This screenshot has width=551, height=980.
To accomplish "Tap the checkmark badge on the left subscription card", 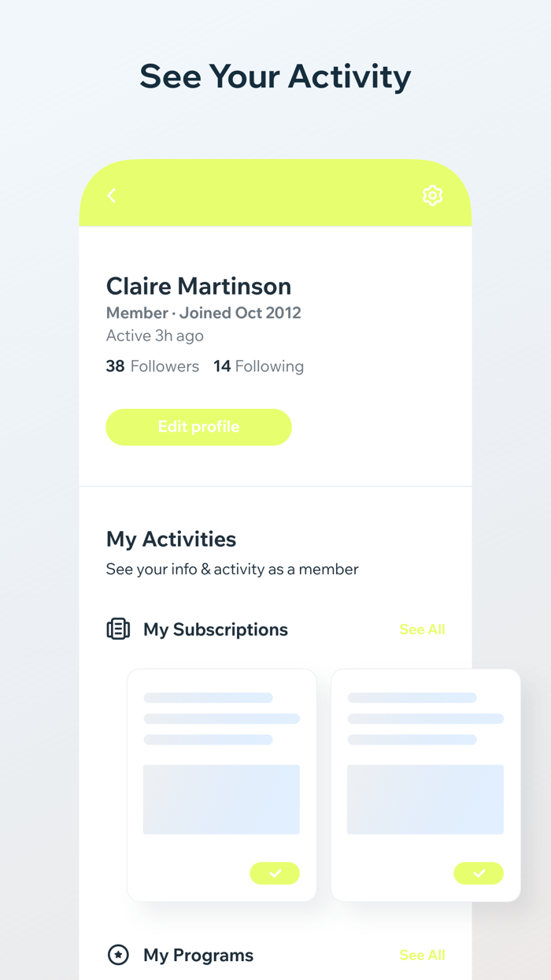I will coord(275,874).
